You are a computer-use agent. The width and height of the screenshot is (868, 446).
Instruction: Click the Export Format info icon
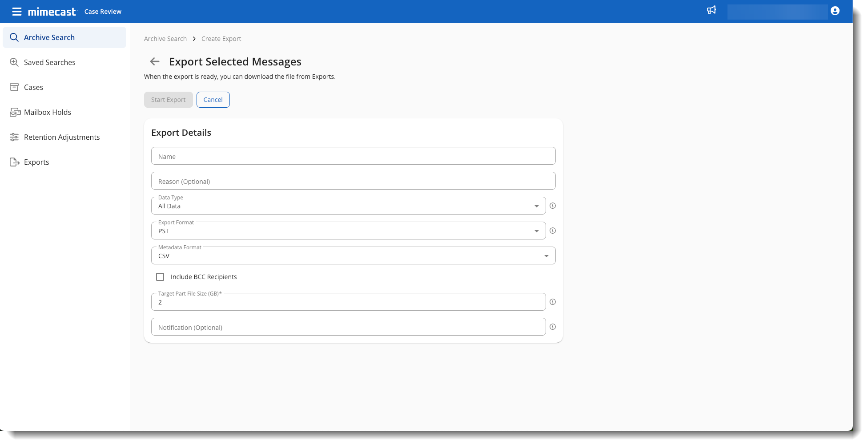(x=553, y=231)
